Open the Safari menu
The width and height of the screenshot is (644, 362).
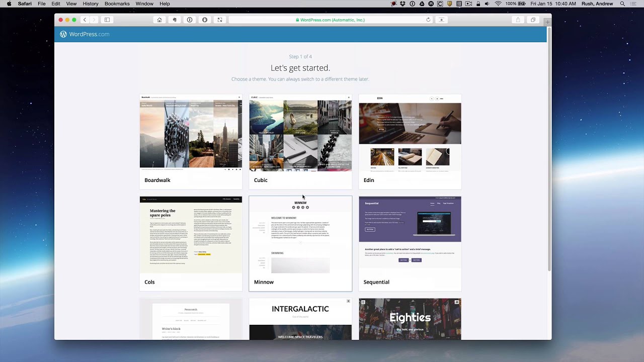click(25, 4)
